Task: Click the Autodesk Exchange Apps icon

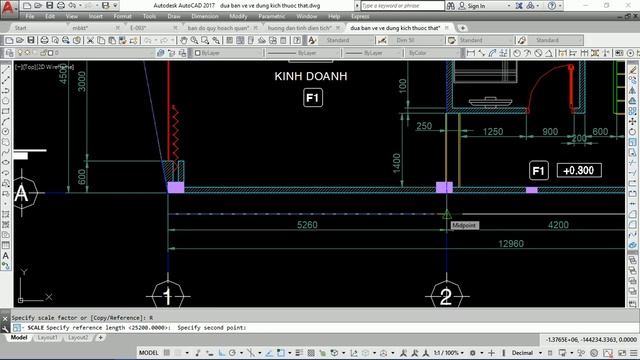Action: tap(519, 6)
